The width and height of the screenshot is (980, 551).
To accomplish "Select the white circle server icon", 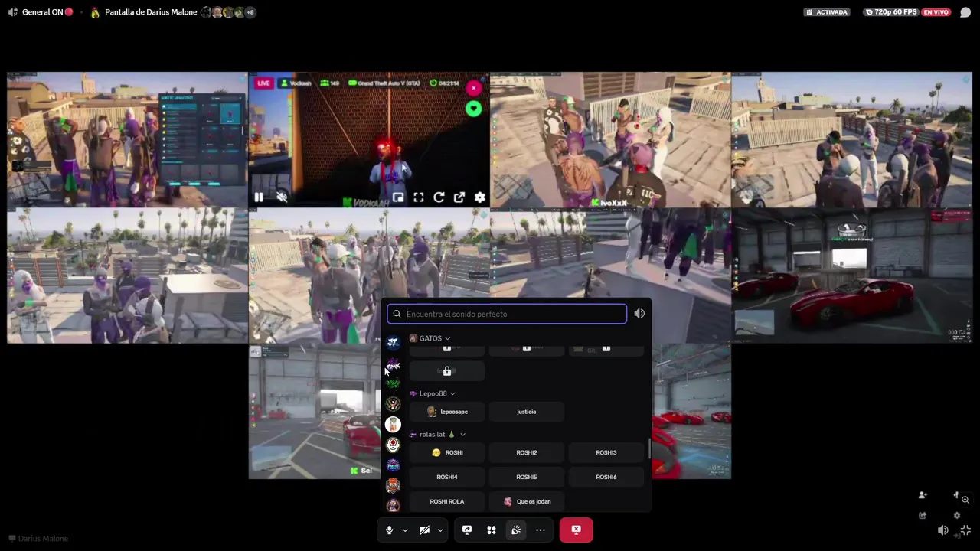I will [x=393, y=424].
